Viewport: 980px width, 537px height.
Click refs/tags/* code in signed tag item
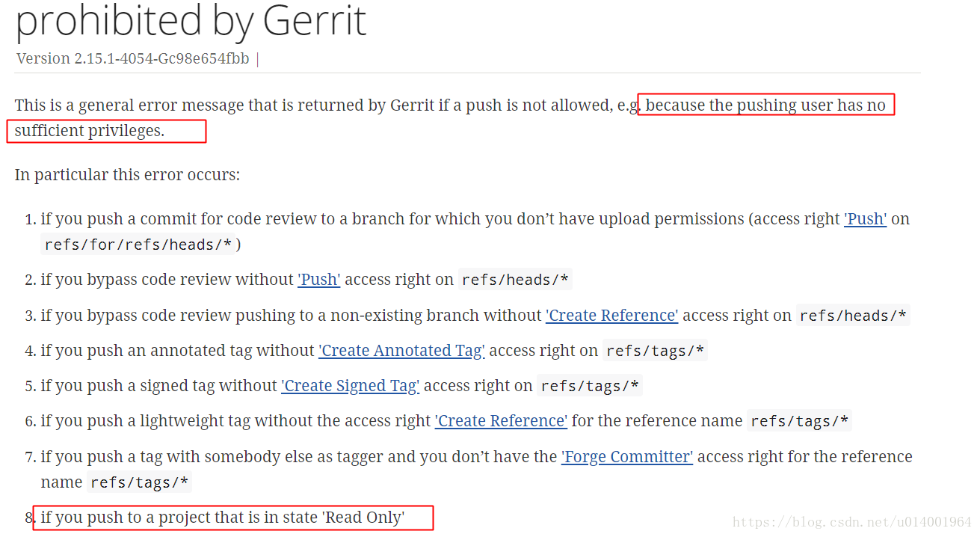(x=590, y=387)
